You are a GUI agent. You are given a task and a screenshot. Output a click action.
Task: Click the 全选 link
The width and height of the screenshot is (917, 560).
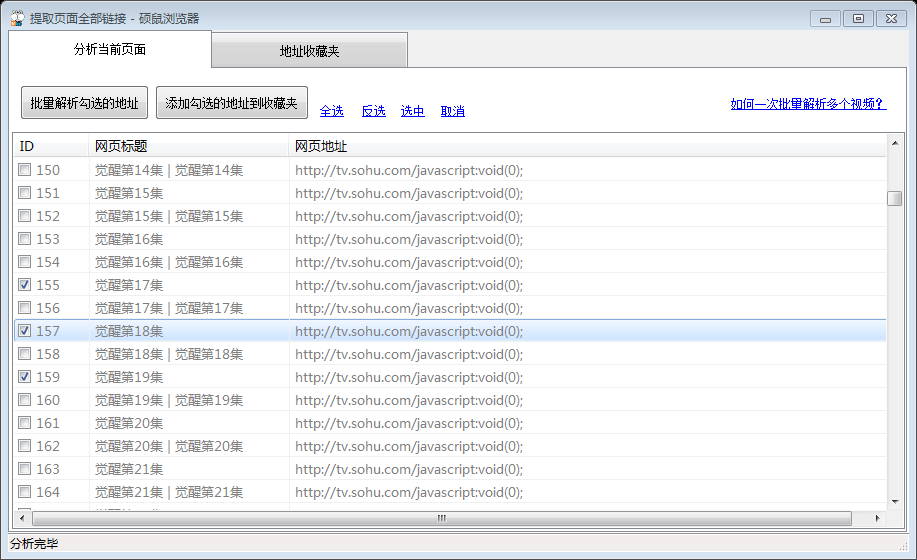tap(332, 111)
